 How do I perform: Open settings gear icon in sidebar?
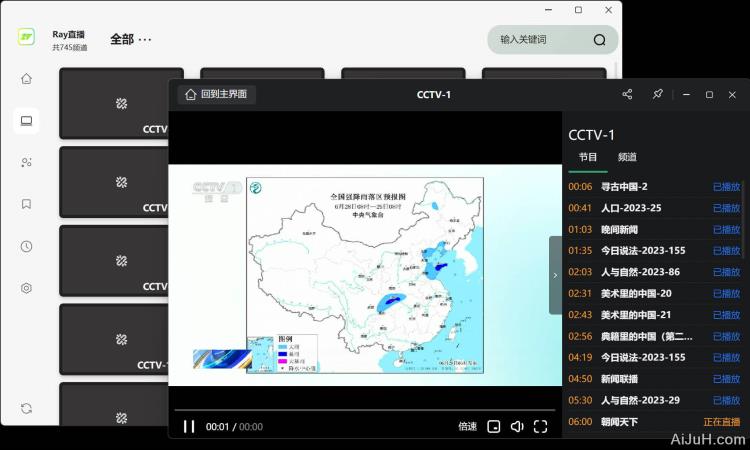coord(26,288)
